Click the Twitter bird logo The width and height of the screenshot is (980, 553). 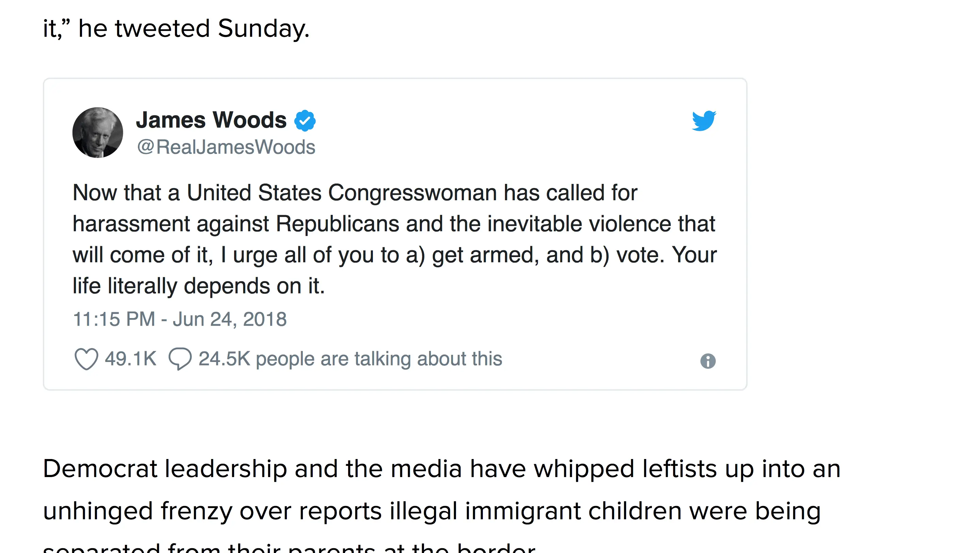tap(704, 121)
